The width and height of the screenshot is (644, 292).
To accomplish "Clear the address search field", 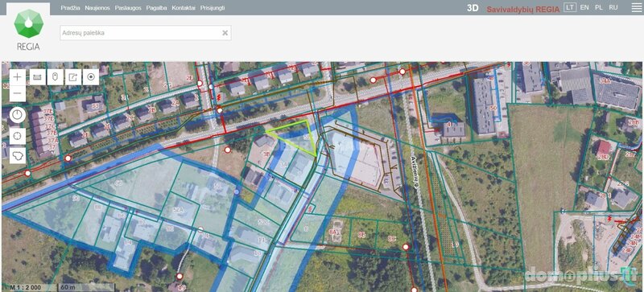I will tap(225, 33).
